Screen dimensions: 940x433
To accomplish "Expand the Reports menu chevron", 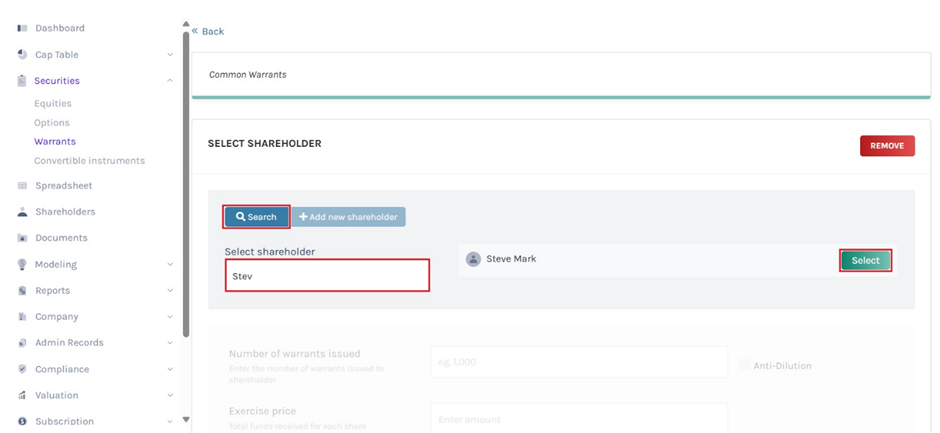I will point(170,291).
